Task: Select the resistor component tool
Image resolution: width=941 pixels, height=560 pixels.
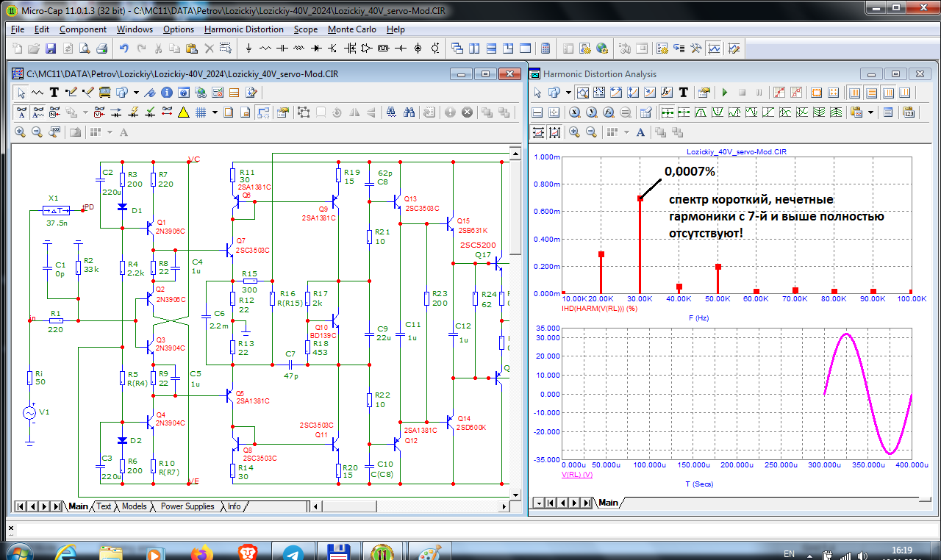Action: (265, 49)
